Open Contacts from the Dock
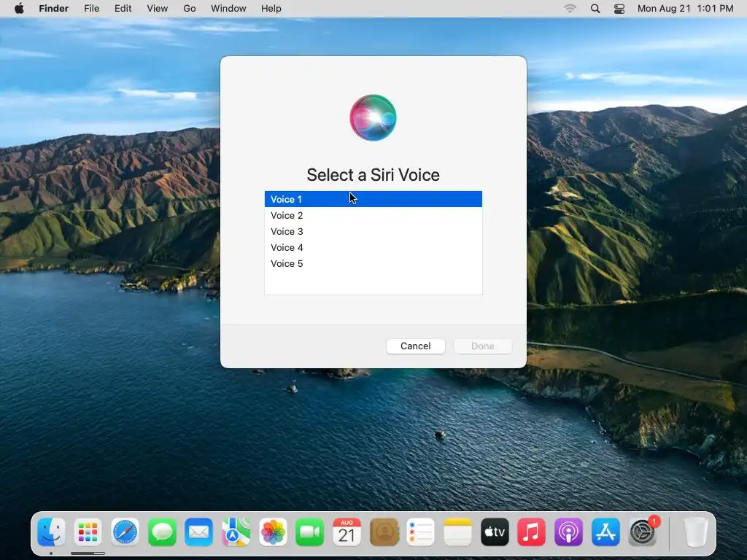Viewport: 747px width, 560px height. [384, 532]
